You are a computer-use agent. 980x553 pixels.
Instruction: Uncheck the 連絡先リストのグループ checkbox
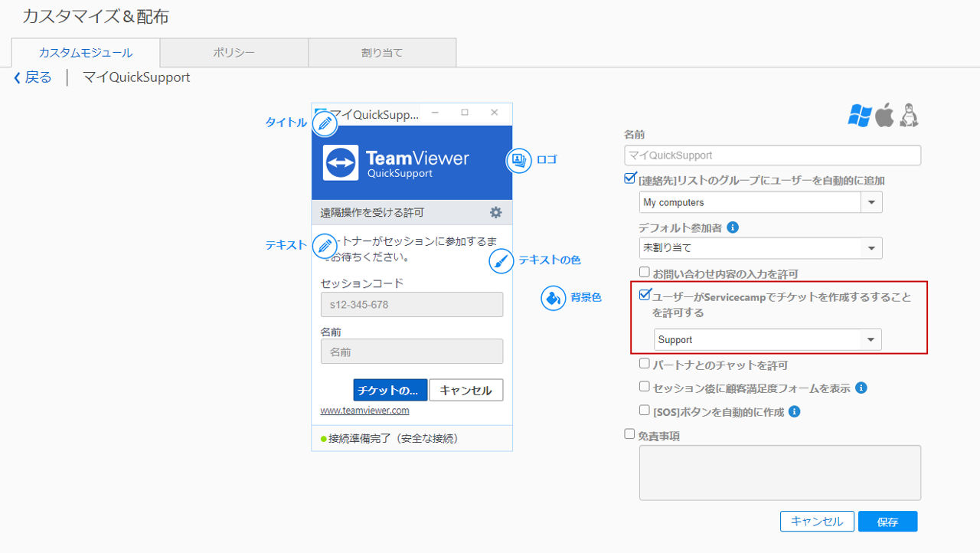point(630,179)
